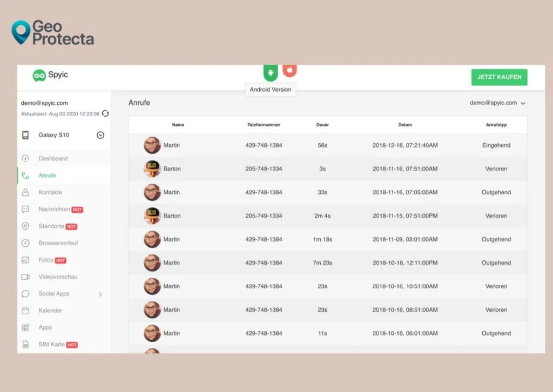Click the sidebar demo@spyic.com account email
Screen dimensions: 553x392
[44, 103]
